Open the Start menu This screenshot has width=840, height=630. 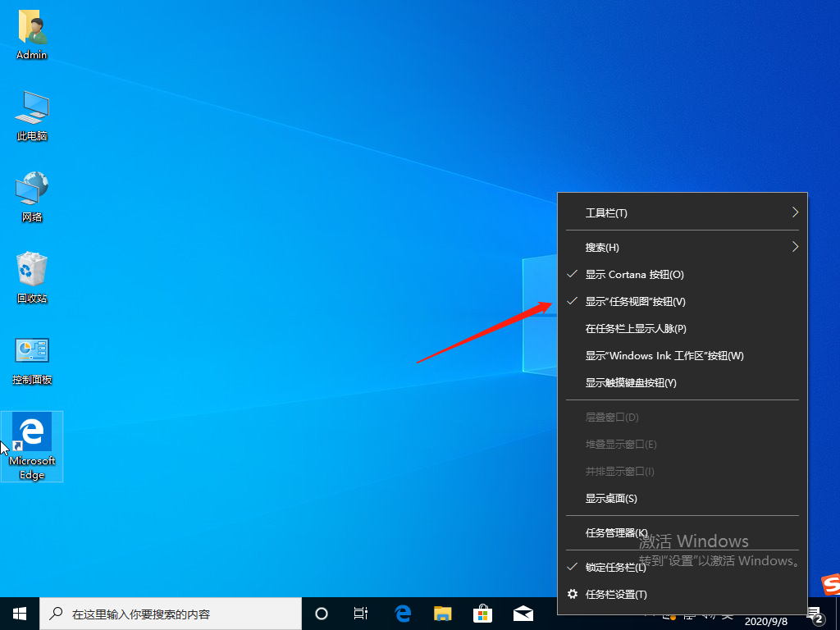pyautogui.click(x=18, y=613)
